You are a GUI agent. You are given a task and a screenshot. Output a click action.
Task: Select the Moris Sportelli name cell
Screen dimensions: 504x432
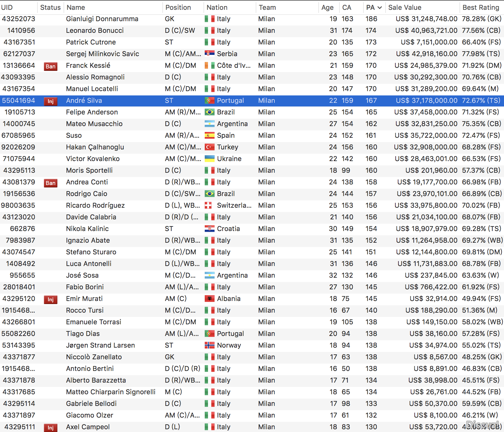click(x=89, y=170)
